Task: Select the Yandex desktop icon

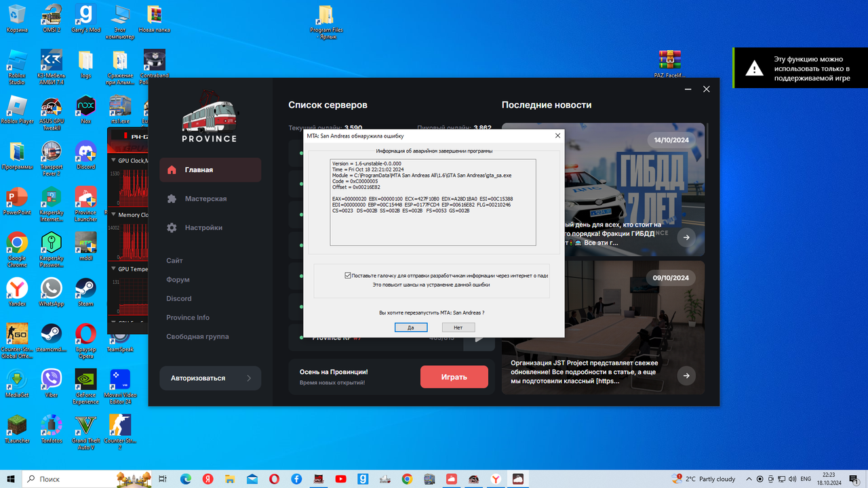Action: click(x=17, y=291)
